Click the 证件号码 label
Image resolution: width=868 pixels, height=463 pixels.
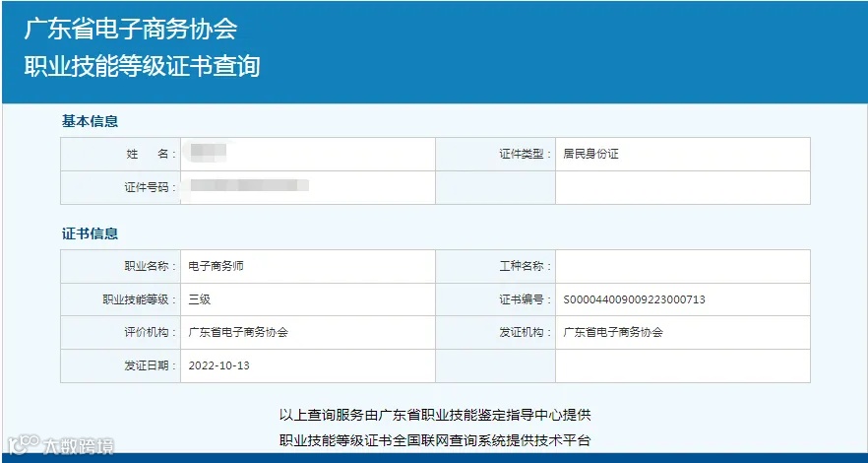tap(150, 187)
